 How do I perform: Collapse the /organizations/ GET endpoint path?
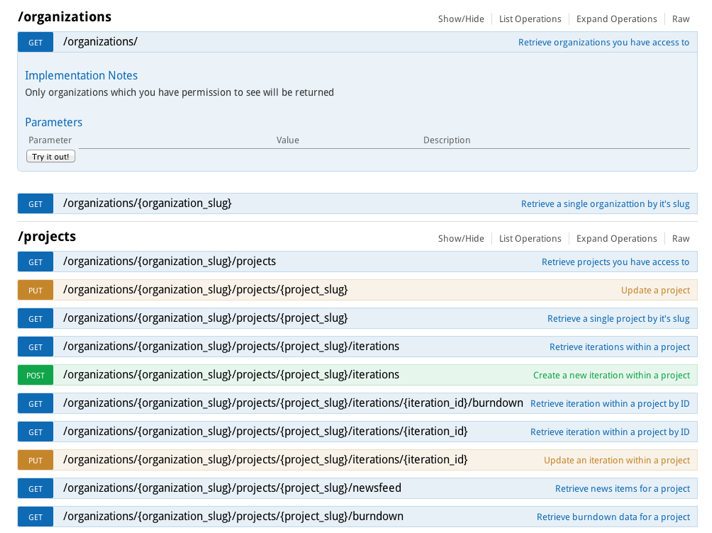100,42
